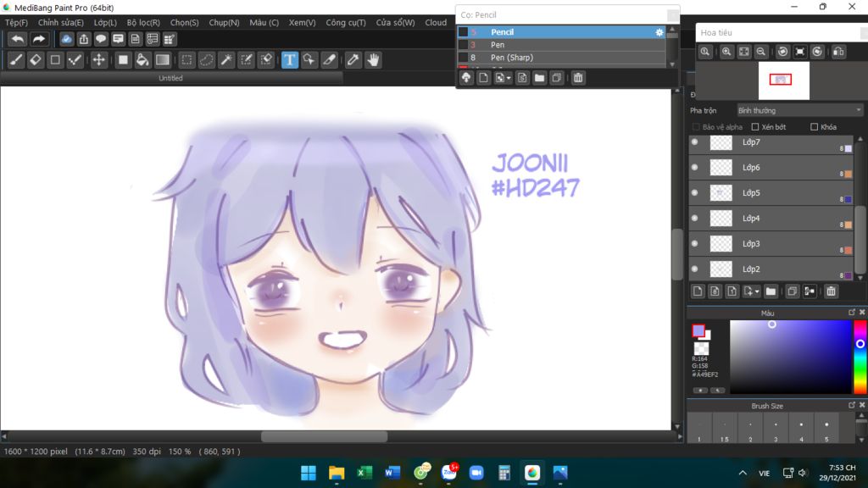This screenshot has width=868, height=488.
Task: Choose brush size 5 preset
Action: (x=826, y=429)
